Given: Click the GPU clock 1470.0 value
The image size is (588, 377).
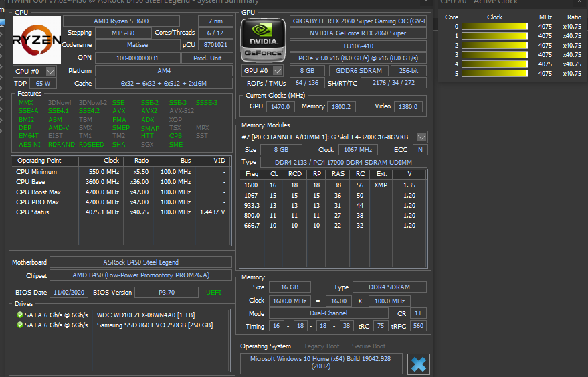Looking at the screenshot, I should (280, 106).
